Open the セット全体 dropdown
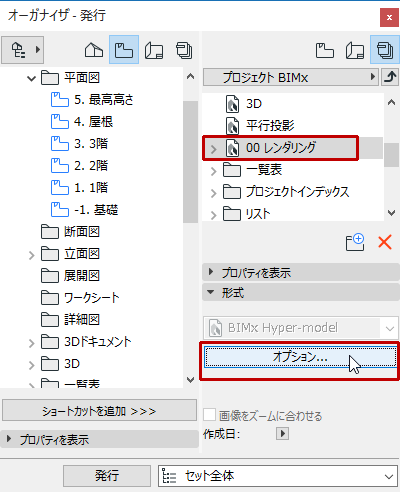400x492 pixels. click(x=278, y=476)
